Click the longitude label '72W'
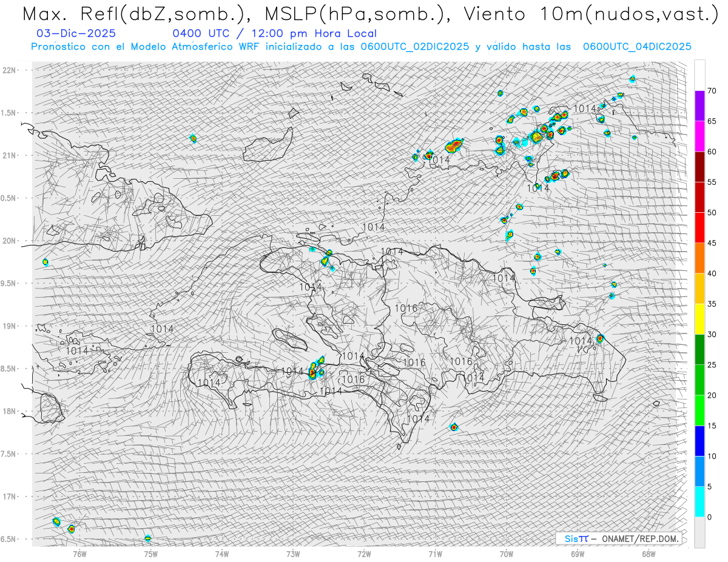Image resolution: width=728 pixels, height=562 pixels. click(364, 553)
